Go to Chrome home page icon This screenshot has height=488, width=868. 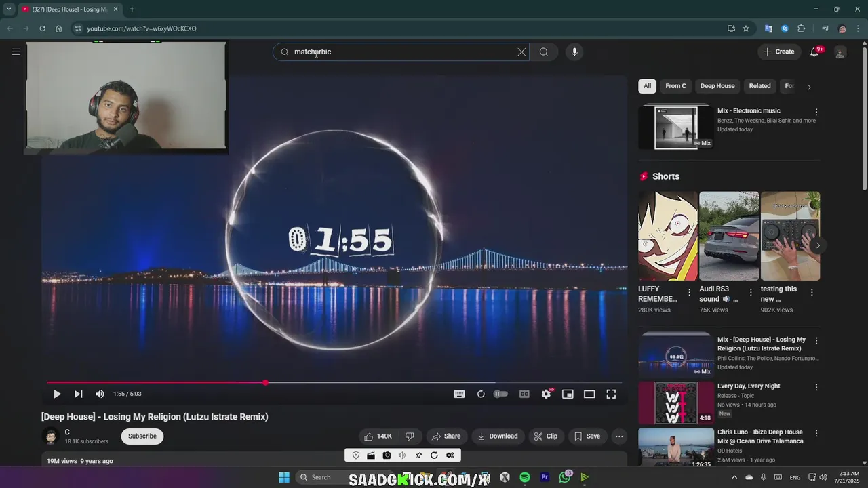pyautogui.click(x=59, y=28)
